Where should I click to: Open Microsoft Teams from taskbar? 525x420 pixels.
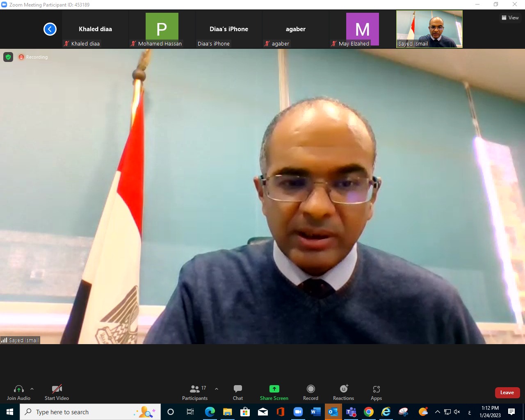tap(351, 412)
